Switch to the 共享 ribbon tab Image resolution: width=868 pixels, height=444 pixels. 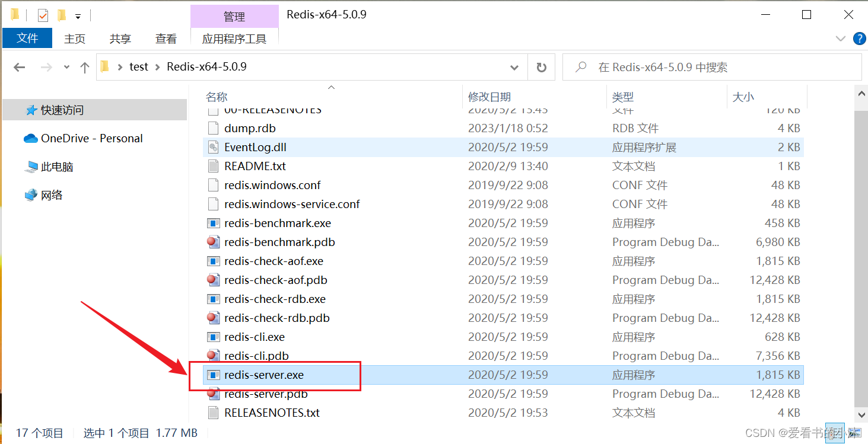coord(120,39)
